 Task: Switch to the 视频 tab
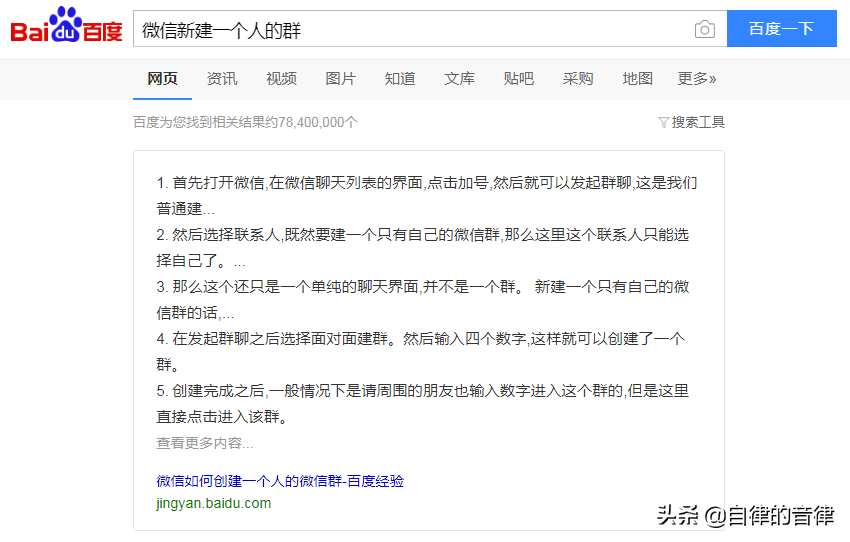tap(281, 79)
